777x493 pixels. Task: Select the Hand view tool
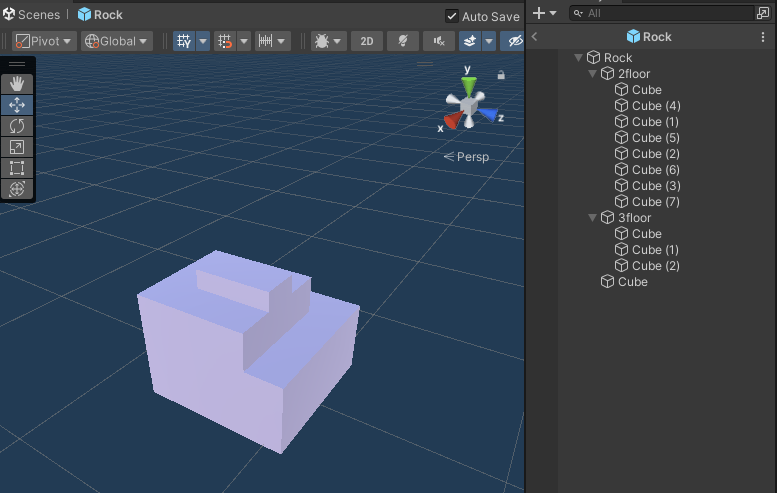[17, 84]
